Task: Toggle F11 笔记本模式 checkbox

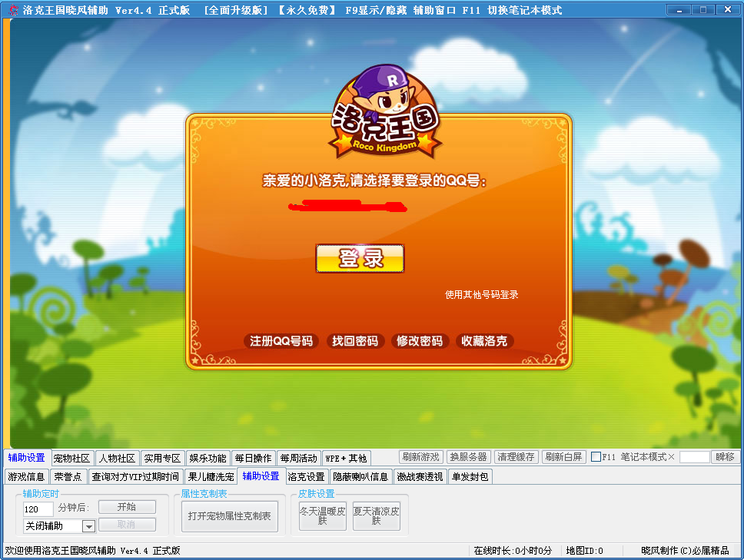Action: point(596,457)
